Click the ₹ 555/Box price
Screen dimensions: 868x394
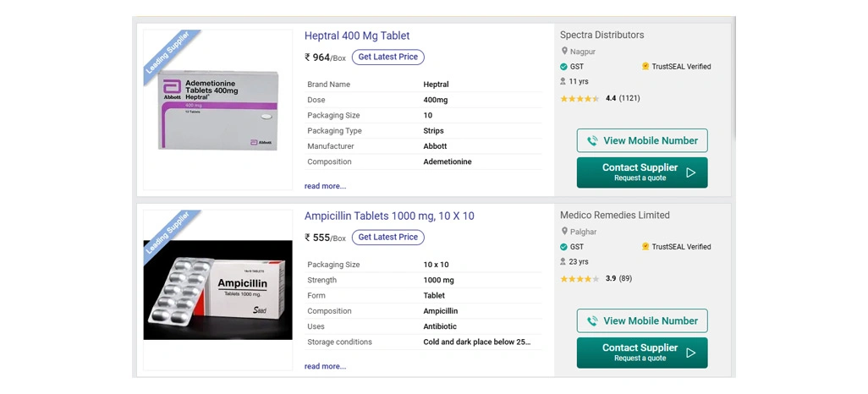point(325,238)
